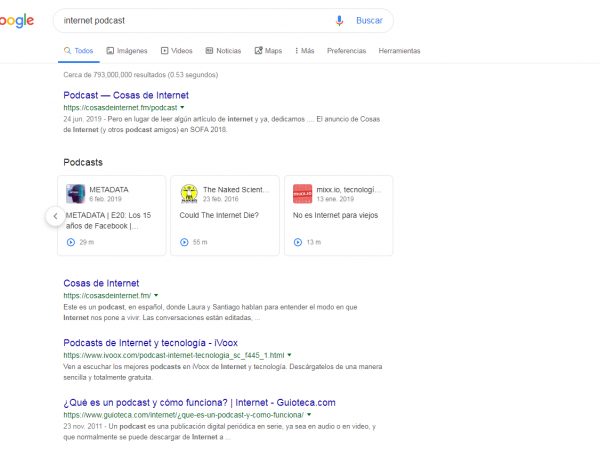
Task: Expand dropdown arrow next to cosasdeinternet.fm/podcast URL
Action: point(182,108)
